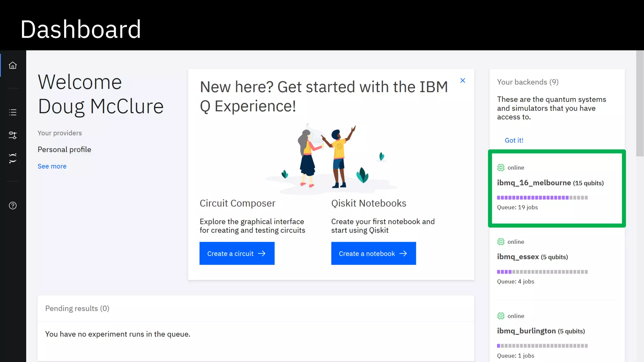
Task: Dismiss backends tip with Got it!
Action: (x=514, y=140)
